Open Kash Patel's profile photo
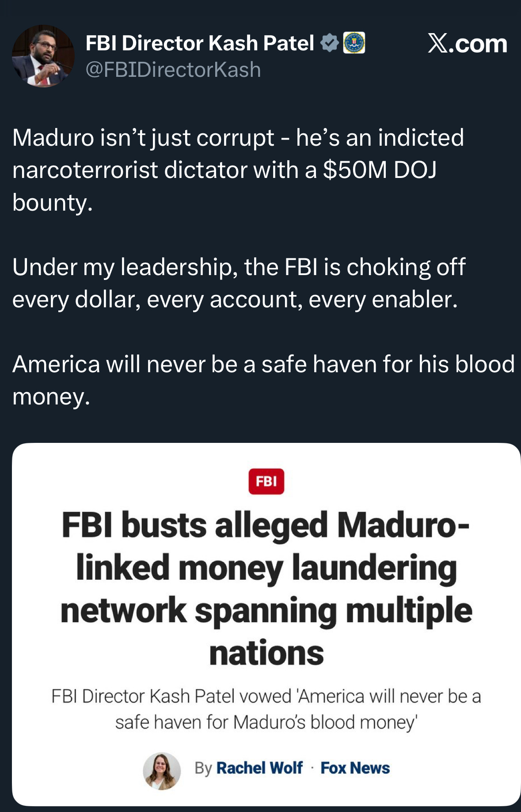Image resolution: width=521 pixels, height=812 pixels. pos(43,56)
